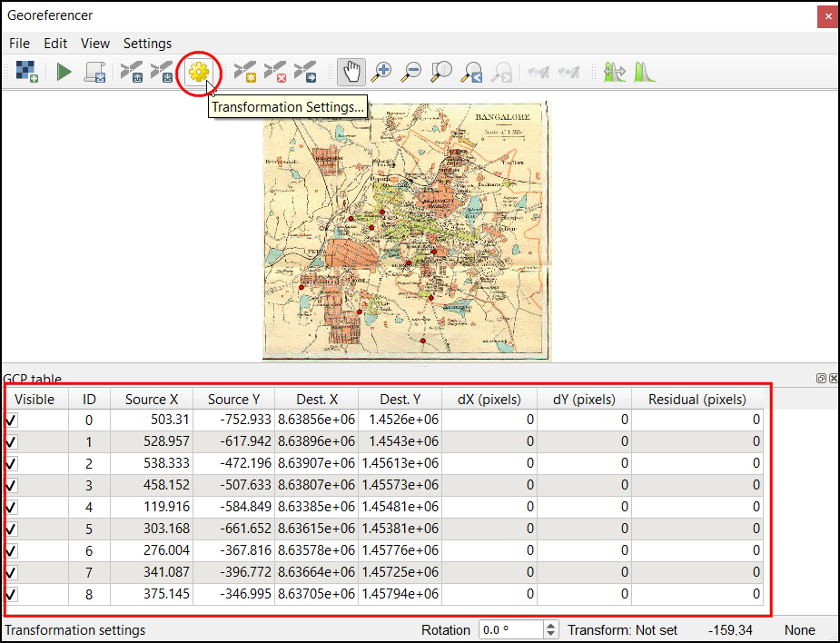Click the Bangalore raster map in the canvas
This screenshot has height=643, width=840.
coord(407,232)
